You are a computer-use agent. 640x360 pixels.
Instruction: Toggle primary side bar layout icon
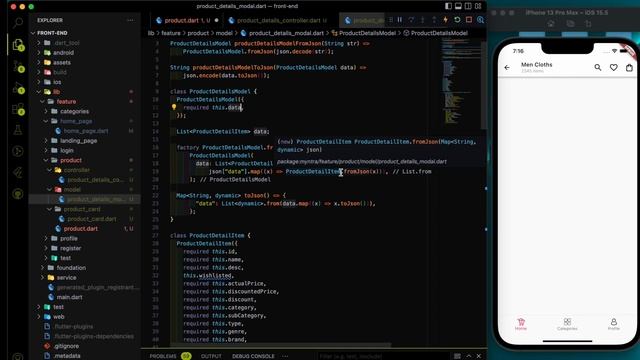click(x=449, y=6)
